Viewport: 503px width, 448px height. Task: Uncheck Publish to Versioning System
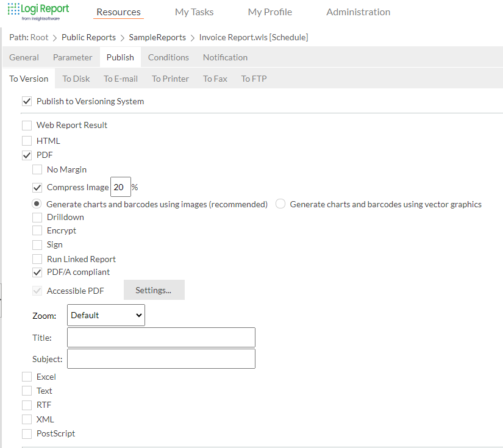(x=27, y=101)
